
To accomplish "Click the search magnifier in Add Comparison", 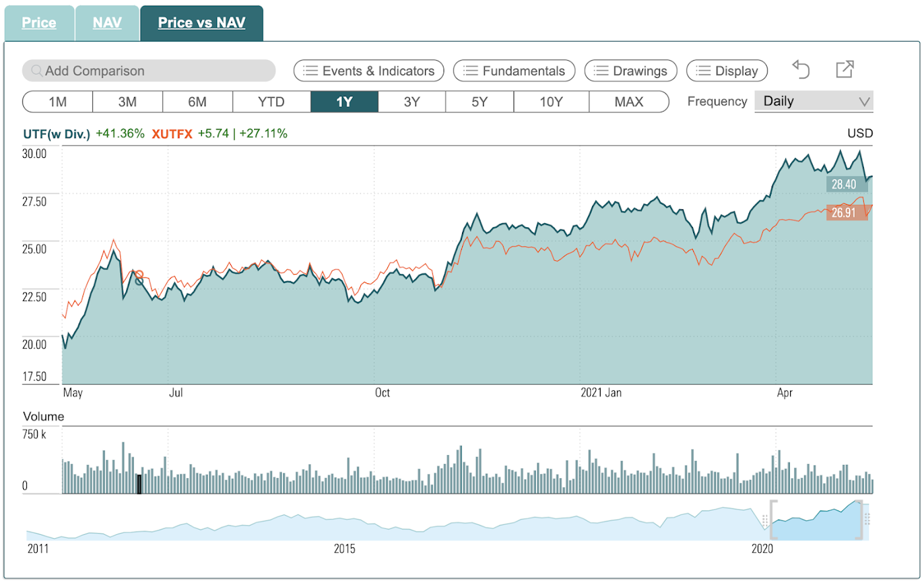I will [37, 71].
